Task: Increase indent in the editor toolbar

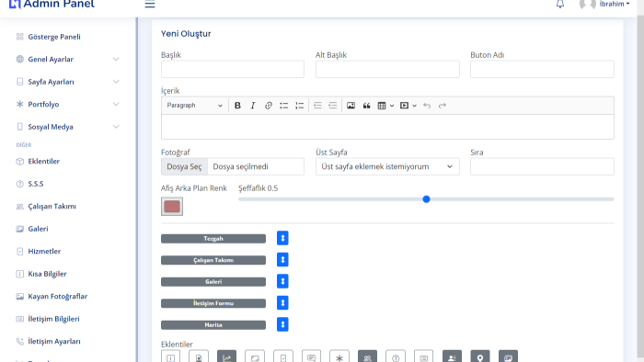Action: pos(333,106)
